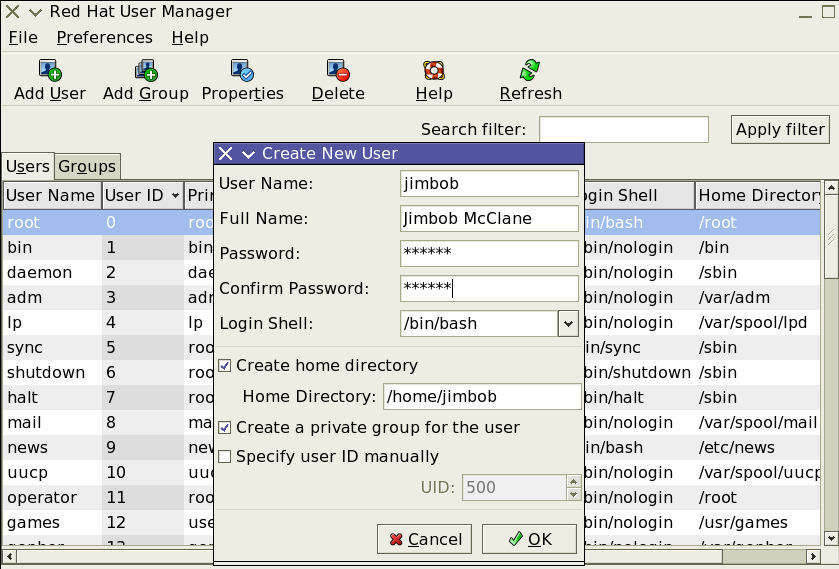Confirm the new user with OK
839x569 pixels.
click(x=529, y=539)
